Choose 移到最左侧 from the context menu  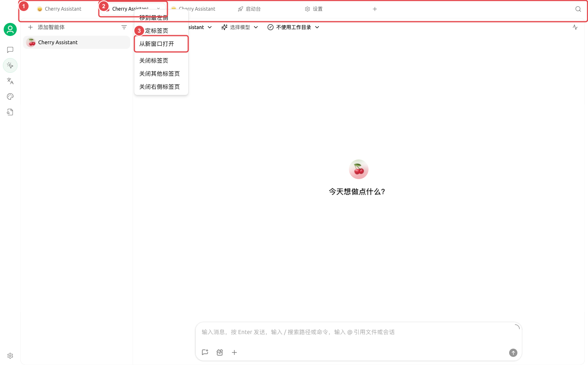tap(161, 18)
